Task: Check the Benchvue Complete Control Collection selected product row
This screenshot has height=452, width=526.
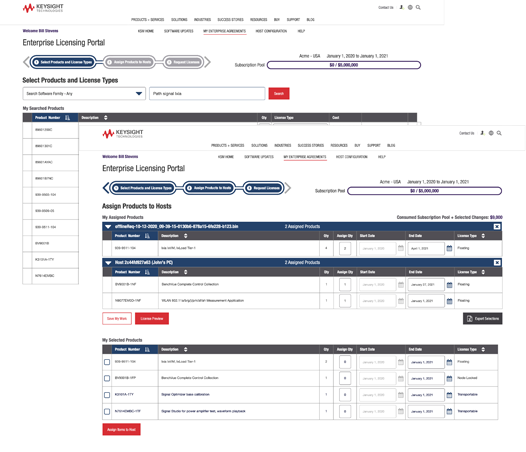Action: 107,379
